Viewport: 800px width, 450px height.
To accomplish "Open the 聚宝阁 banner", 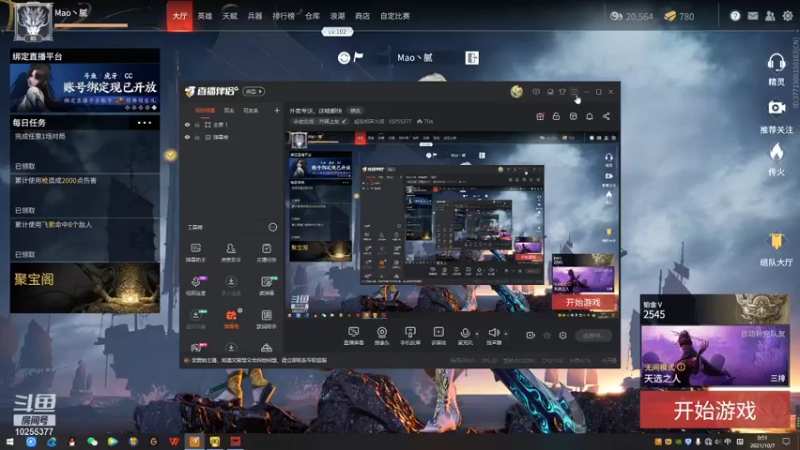I will pyautogui.click(x=85, y=288).
